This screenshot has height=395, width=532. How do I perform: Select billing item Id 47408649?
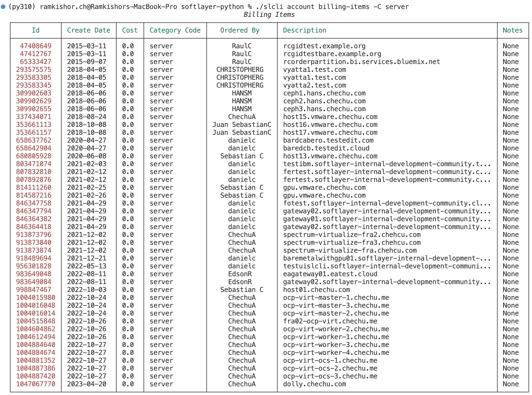[36, 46]
